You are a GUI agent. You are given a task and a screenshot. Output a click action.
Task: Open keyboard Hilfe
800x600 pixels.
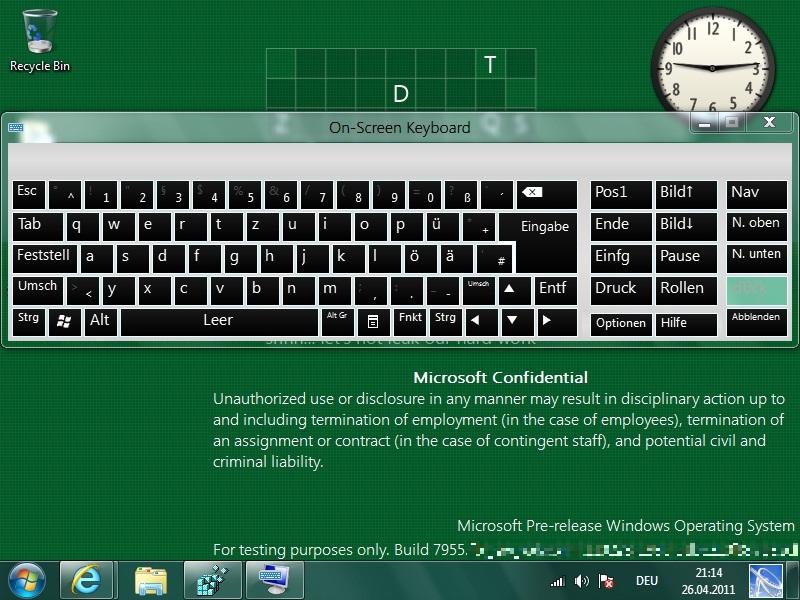click(x=686, y=324)
